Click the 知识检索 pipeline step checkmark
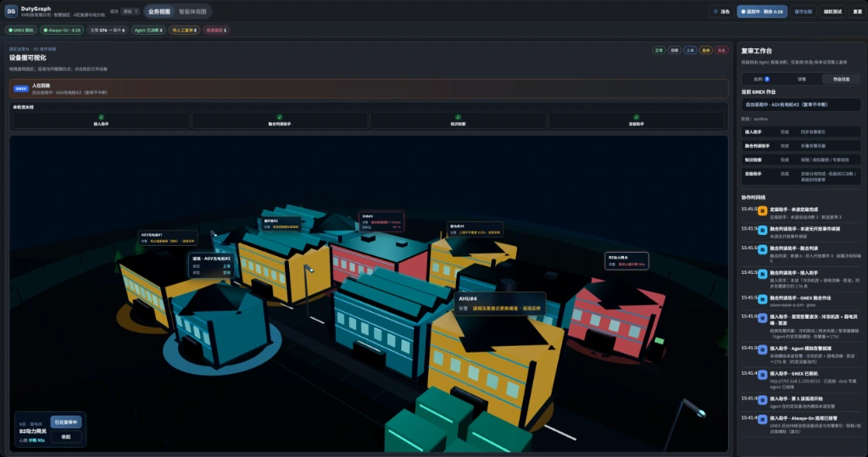 pos(458,117)
